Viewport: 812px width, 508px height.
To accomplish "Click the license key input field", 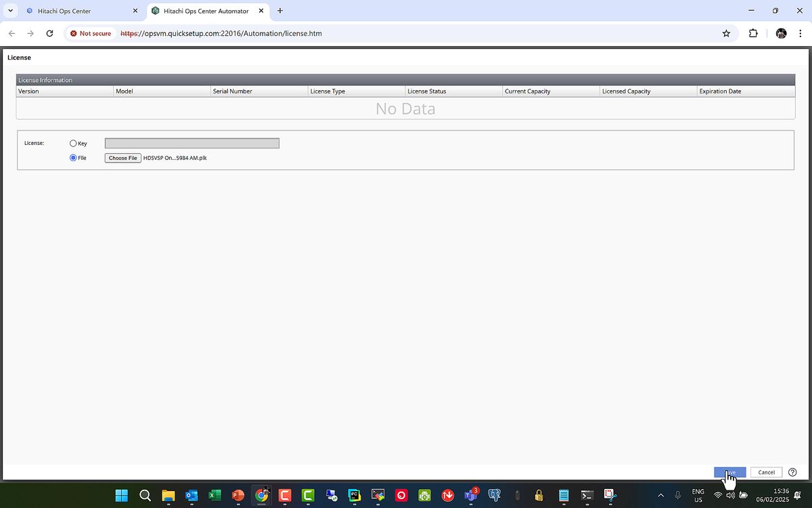I will (191, 144).
